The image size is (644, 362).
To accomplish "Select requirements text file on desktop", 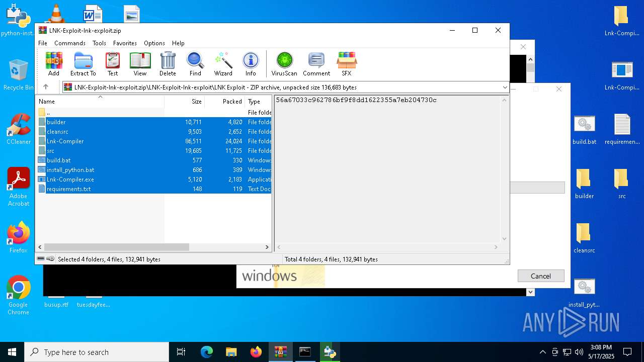I will pyautogui.click(x=622, y=130).
